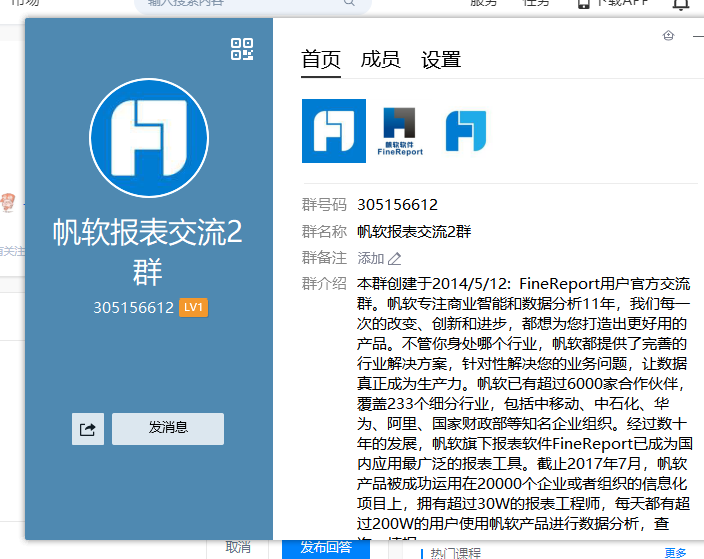The width and height of the screenshot is (704, 559).
Task: Switch to the 首页 tab
Action: [321, 60]
